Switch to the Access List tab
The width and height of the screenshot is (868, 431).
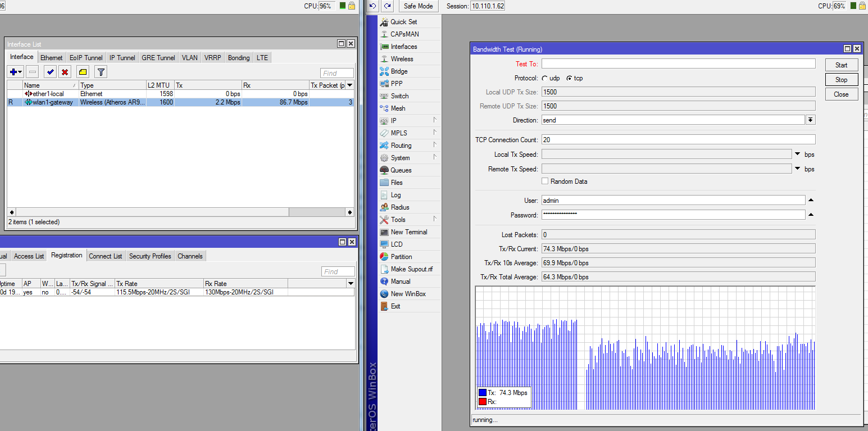(29, 256)
